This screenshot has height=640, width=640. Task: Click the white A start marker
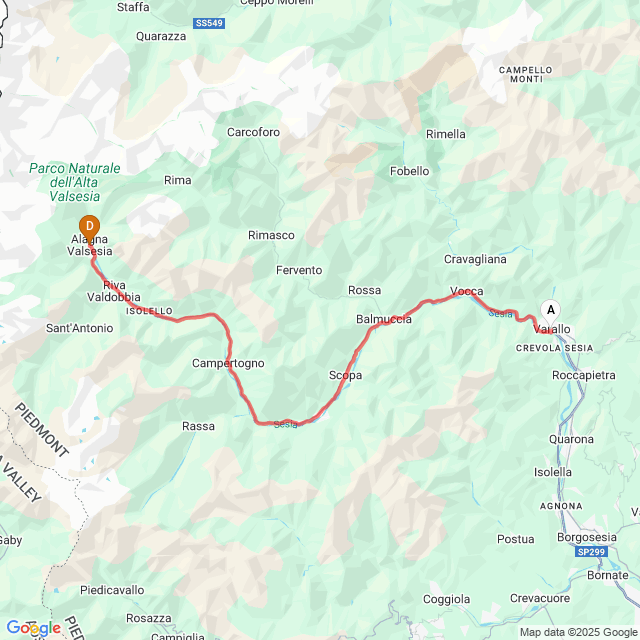551,313
